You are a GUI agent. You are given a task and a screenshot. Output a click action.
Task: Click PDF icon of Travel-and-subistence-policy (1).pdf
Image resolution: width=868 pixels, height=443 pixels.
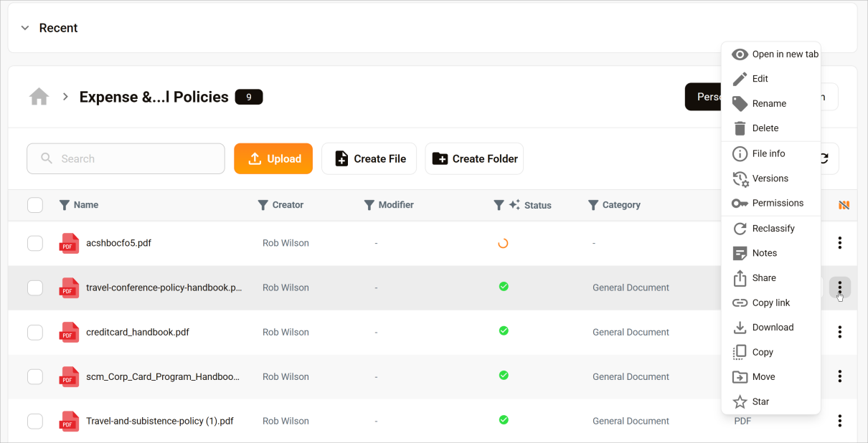pos(69,421)
